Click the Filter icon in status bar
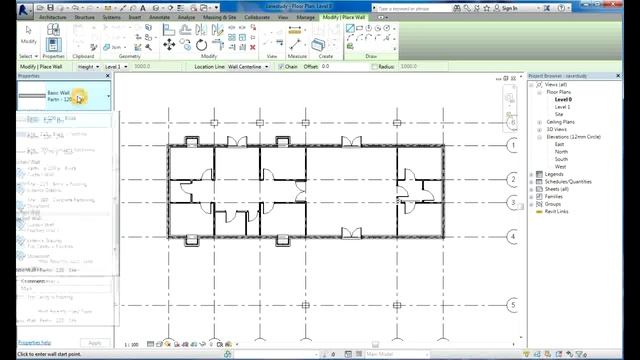This screenshot has height=360, width=640. coord(580,354)
